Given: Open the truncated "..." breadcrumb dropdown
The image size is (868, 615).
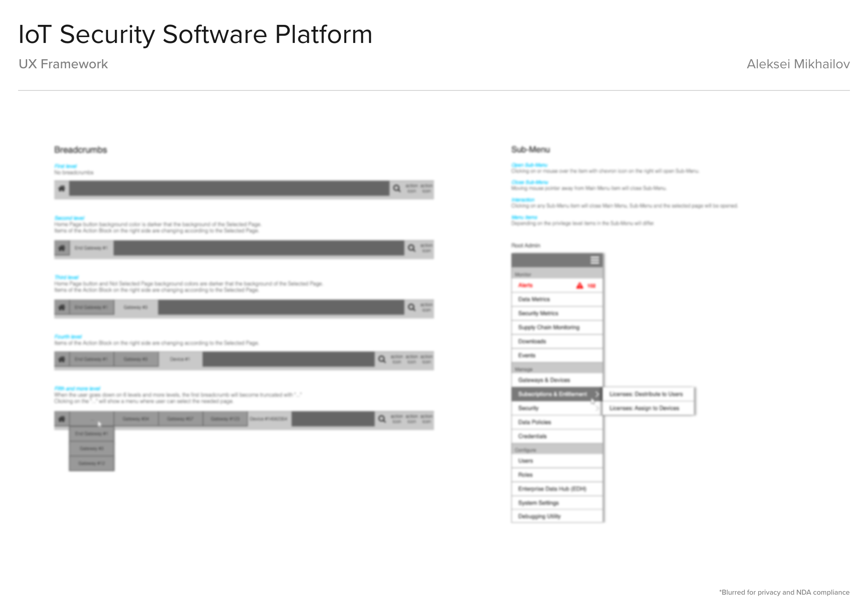Looking at the screenshot, I should (92, 419).
